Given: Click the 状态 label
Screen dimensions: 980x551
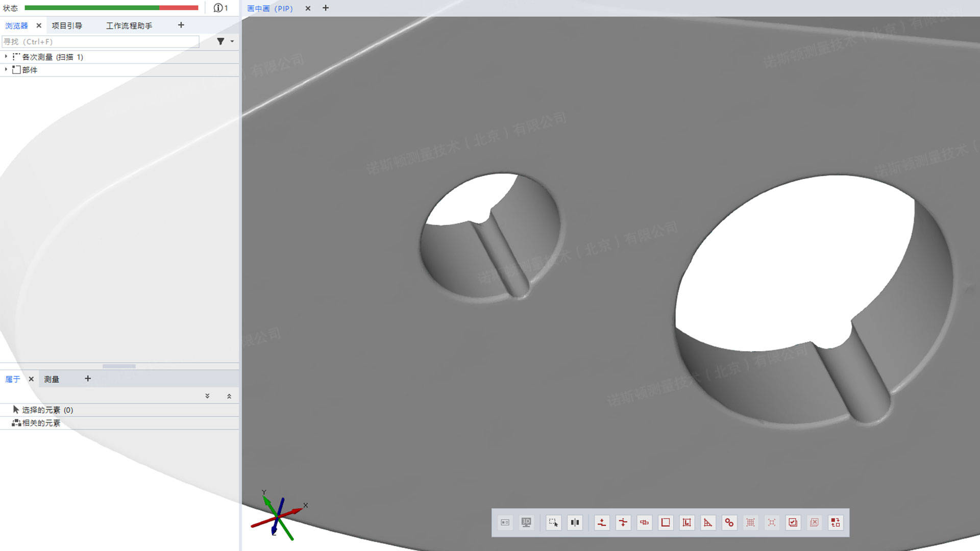Looking at the screenshot, I should [x=10, y=8].
